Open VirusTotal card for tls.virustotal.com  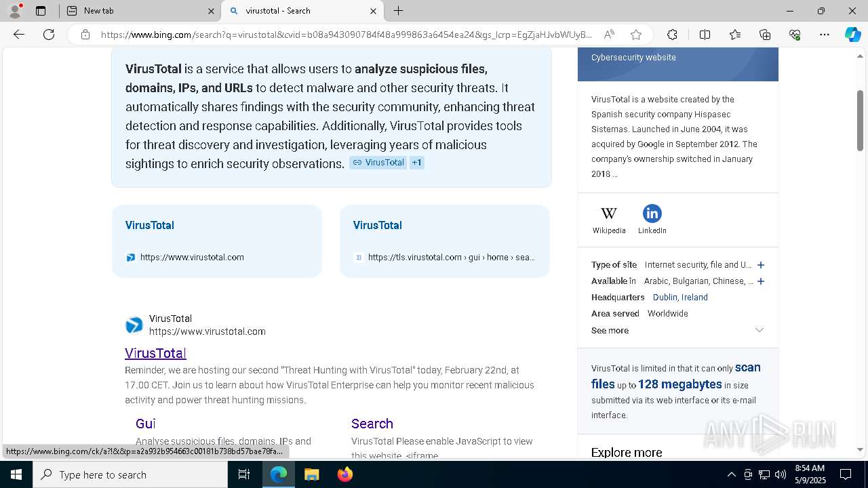coord(445,241)
